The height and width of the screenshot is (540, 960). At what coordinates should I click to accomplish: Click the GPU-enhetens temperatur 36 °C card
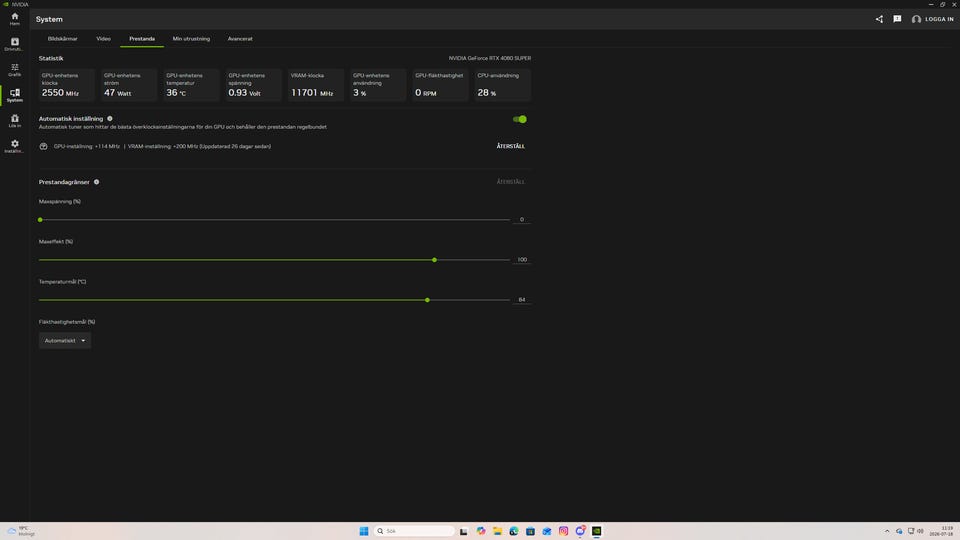pyautogui.click(x=191, y=85)
